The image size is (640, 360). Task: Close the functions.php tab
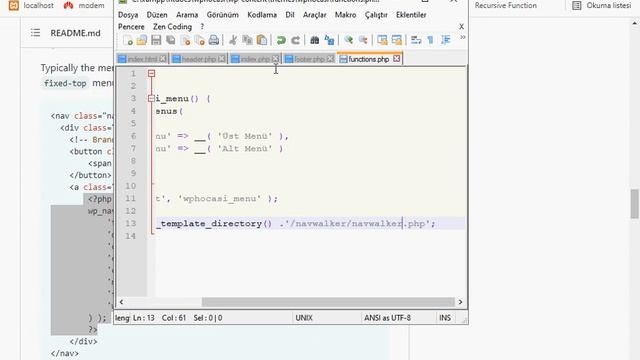[x=396, y=59]
